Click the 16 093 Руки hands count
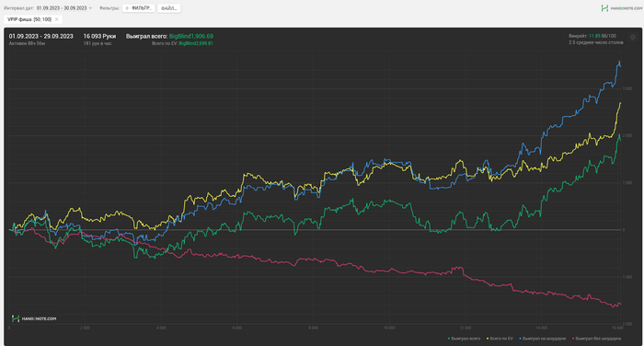The width and height of the screenshot is (644, 346). coord(99,36)
